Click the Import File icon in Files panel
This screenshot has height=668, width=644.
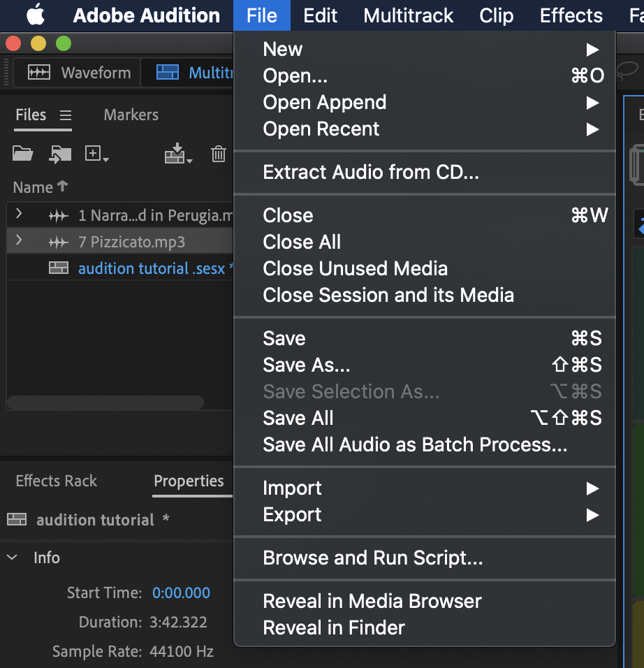(x=60, y=154)
